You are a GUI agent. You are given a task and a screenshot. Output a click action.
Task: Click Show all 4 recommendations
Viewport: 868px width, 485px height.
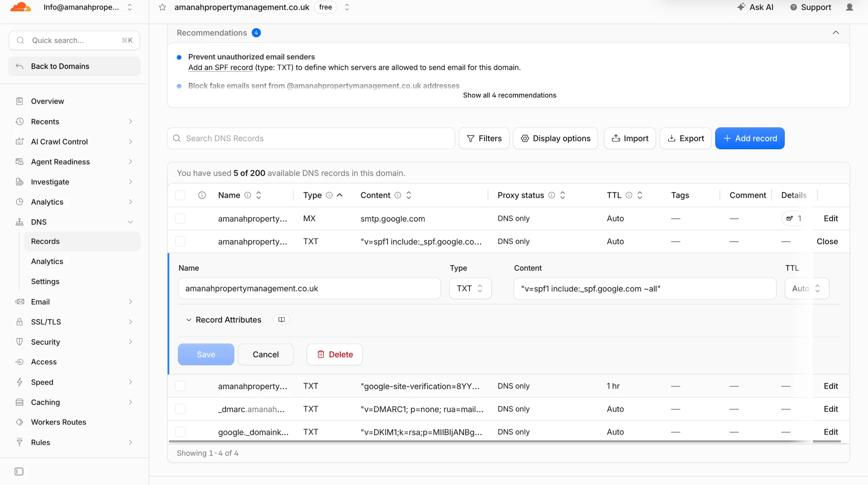pyautogui.click(x=509, y=95)
